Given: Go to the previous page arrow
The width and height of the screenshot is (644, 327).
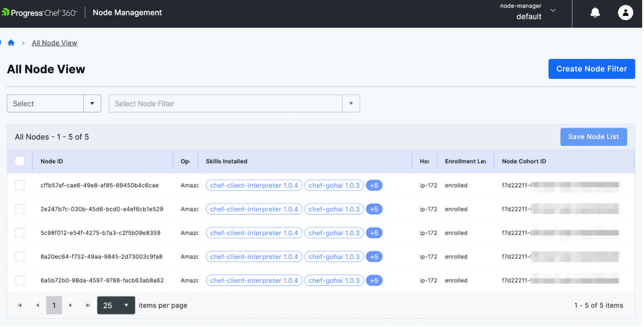Looking at the screenshot, I should (37, 306).
